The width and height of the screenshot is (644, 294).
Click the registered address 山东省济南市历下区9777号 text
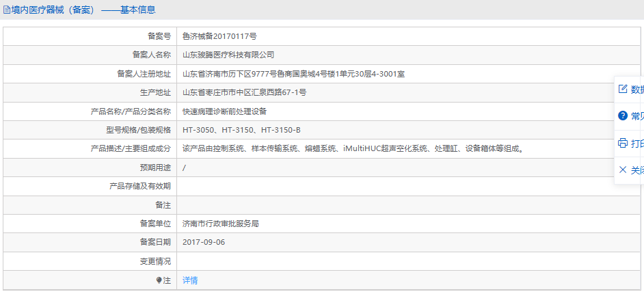coord(294,74)
